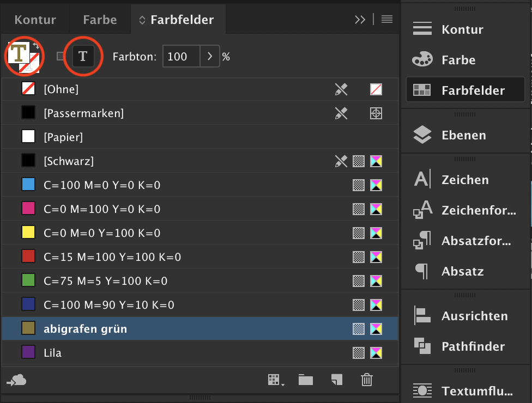Click the new swatch icon
Screen dimensions: 532x403
(x=336, y=380)
